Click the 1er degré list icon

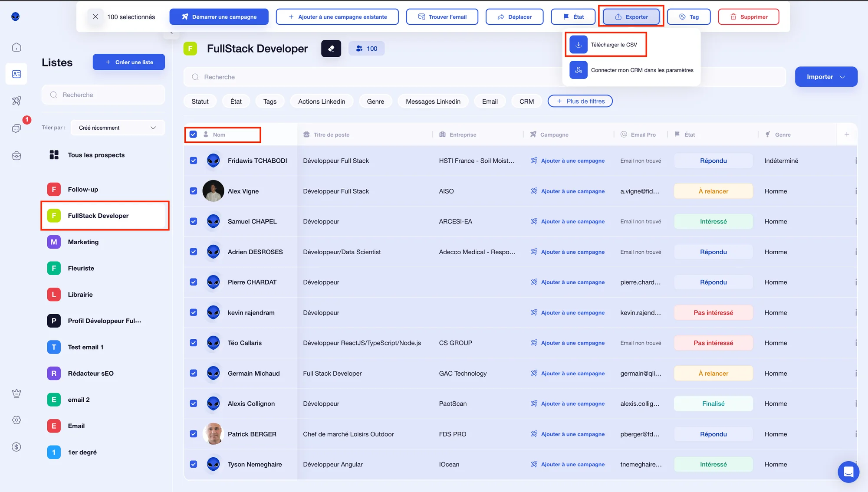54,452
